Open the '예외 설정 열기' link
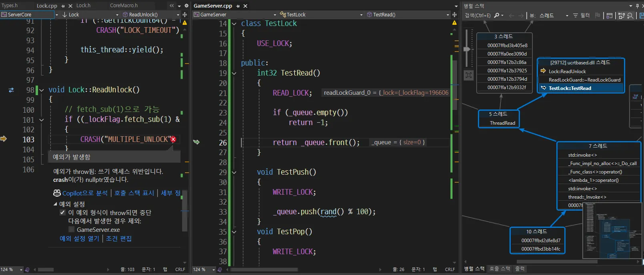The image size is (644, 275). pyautogui.click(x=79, y=239)
